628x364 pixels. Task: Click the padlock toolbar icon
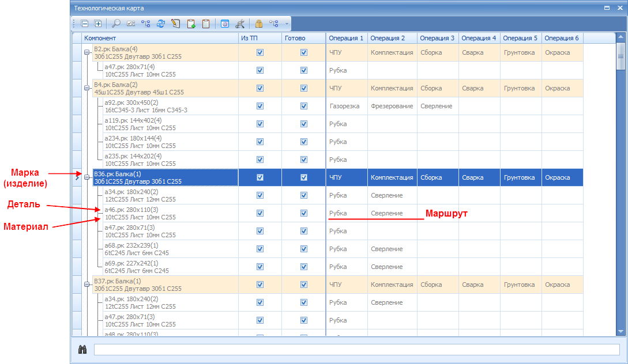point(259,24)
